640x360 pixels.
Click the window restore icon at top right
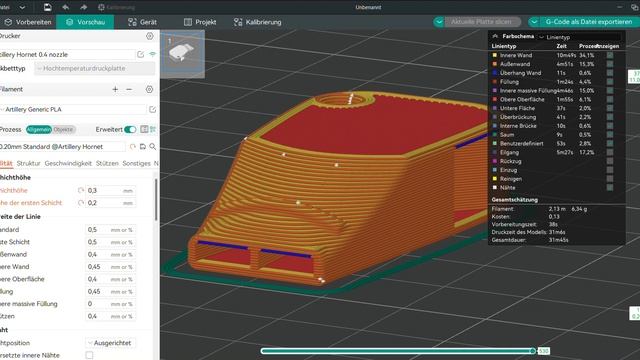click(634, 7)
